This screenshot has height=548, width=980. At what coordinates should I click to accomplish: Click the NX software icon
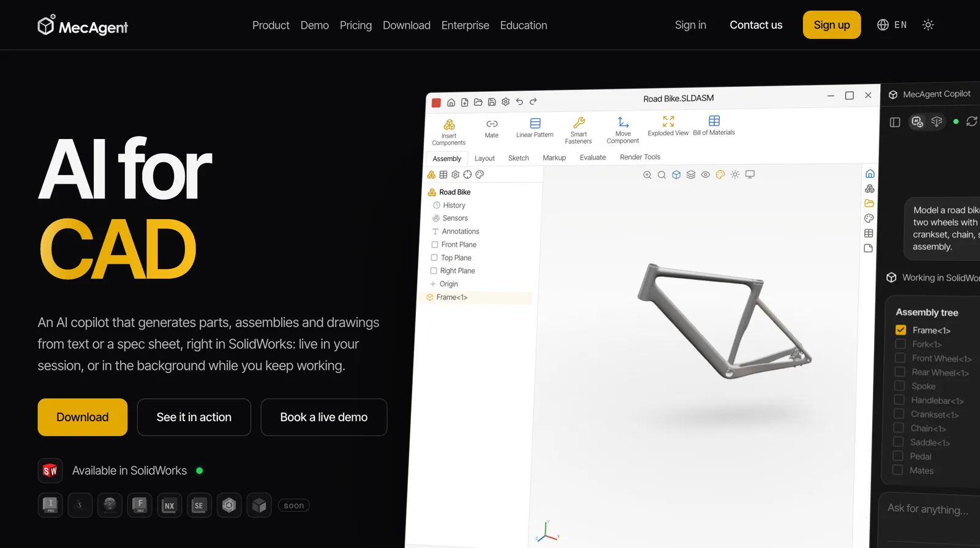pyautogui.click(x=169, y=506)
